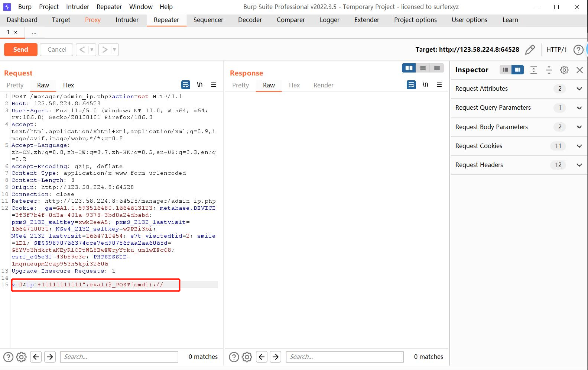Image resolution: width=588 pixels, height=370 pixels.
Task: Go to next response search match
Action: click(276, 357)
